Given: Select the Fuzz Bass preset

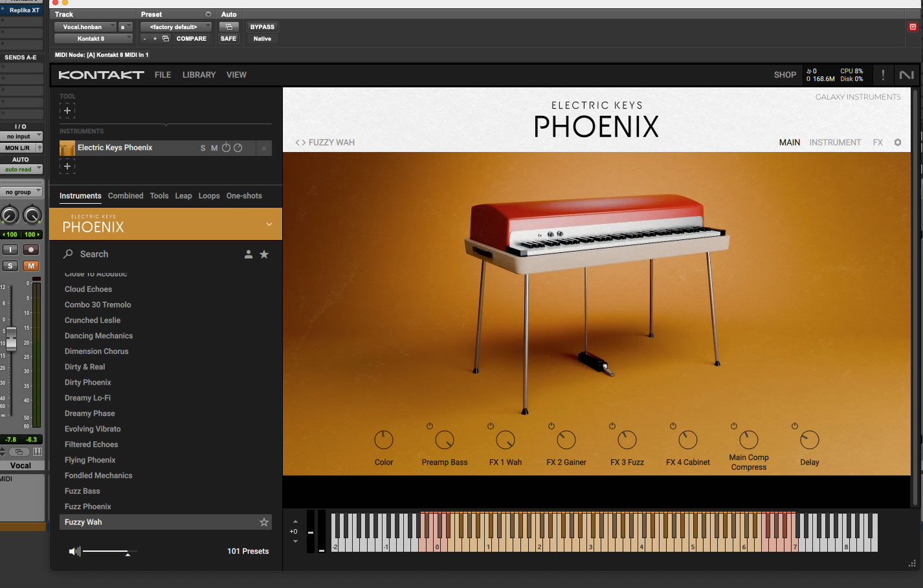Looking at the screenshot, I should pos(82,491).
